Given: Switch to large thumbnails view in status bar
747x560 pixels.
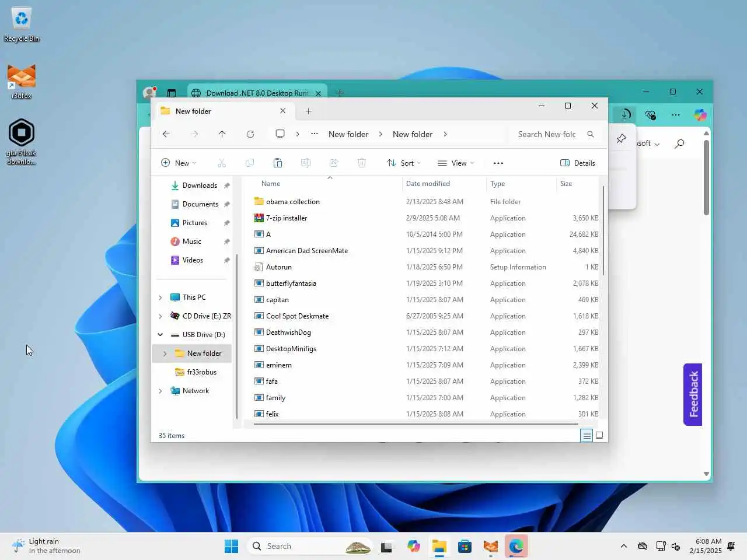Looking at the screenshot, I should tap(599, 435).
